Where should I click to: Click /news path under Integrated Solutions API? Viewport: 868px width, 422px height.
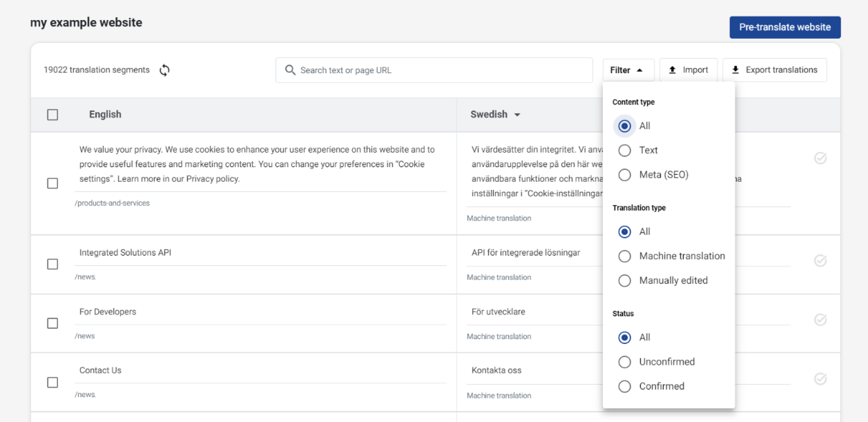85,277
